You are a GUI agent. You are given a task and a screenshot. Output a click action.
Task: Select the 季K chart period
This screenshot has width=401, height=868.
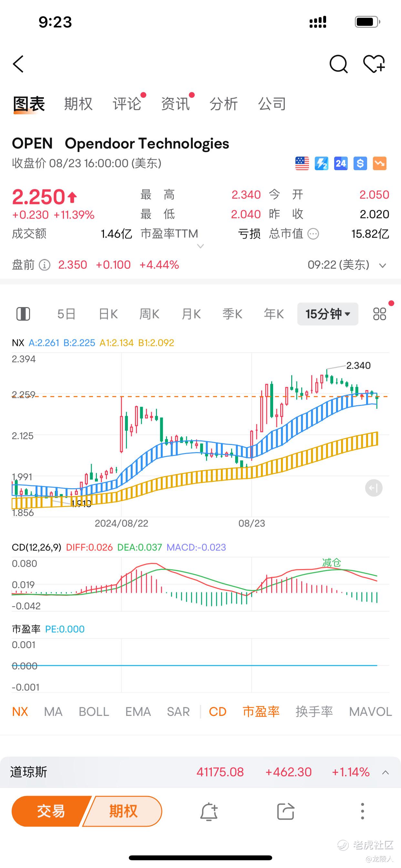(x=232, y=314)
